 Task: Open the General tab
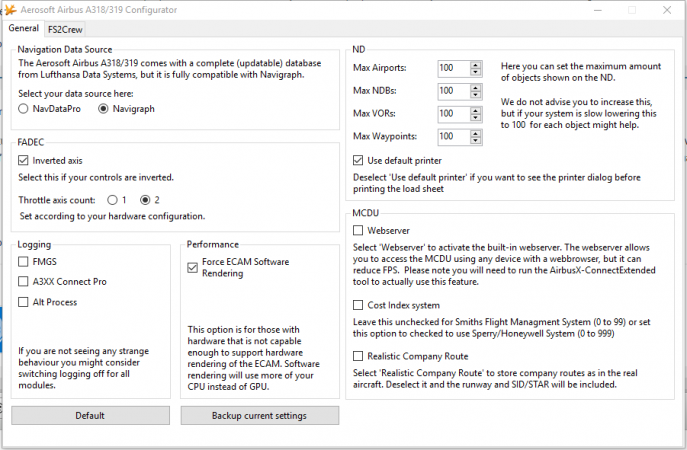click(24, 28)
